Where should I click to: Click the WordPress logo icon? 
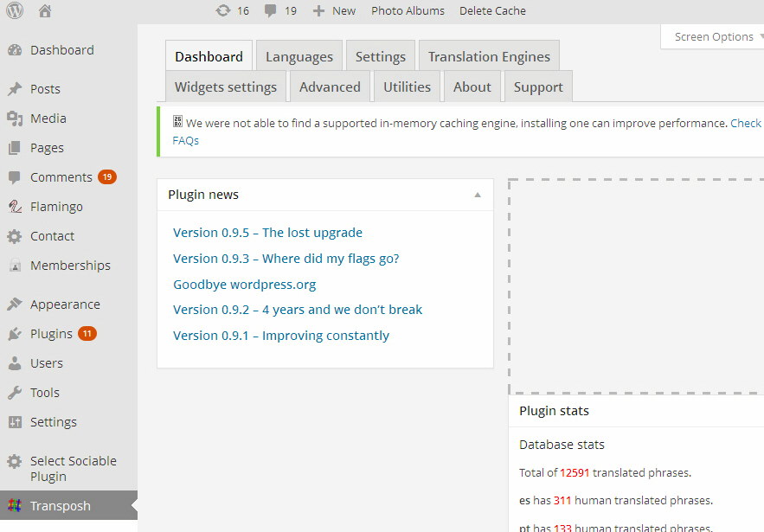pos(15,11)
